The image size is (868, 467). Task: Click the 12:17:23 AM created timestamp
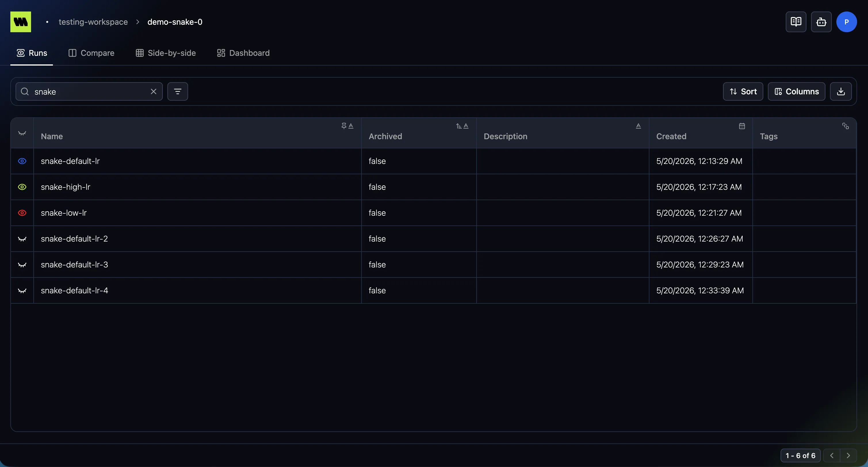point(699,187)
